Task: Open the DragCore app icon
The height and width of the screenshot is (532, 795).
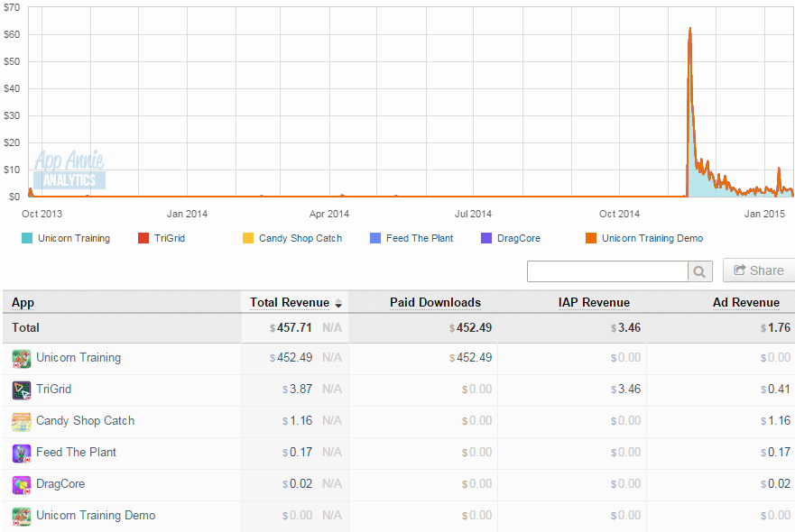Action: [22, 485]
